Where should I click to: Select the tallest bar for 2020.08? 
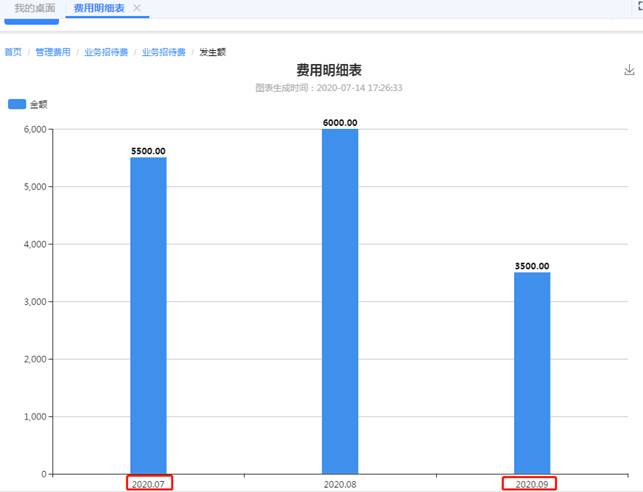tap(339, 300)
